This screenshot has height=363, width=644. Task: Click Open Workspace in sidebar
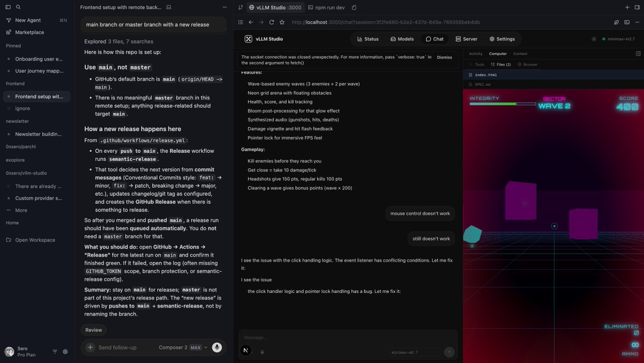coord(35,240)
